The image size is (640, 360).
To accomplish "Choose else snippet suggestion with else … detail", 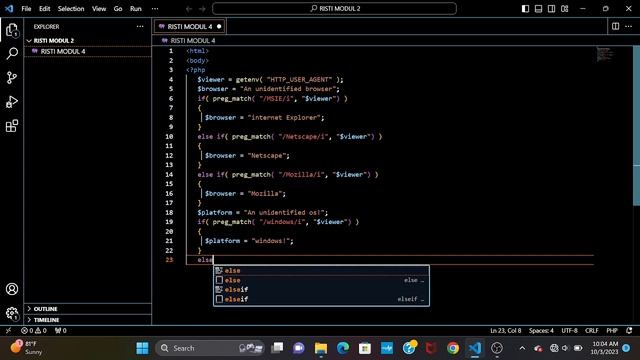I will pos(321,280).
